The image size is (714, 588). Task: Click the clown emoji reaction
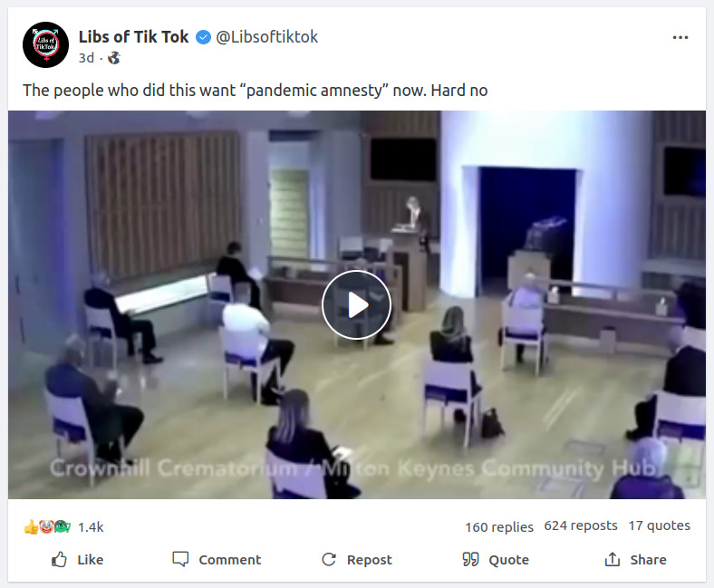pos(46,527)
